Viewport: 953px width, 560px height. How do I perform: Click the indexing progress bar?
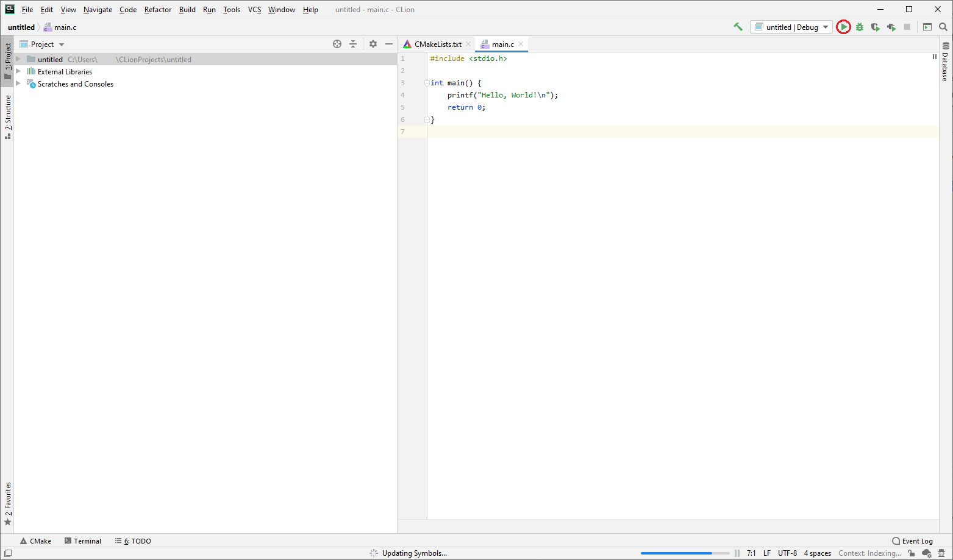point(685,553)
